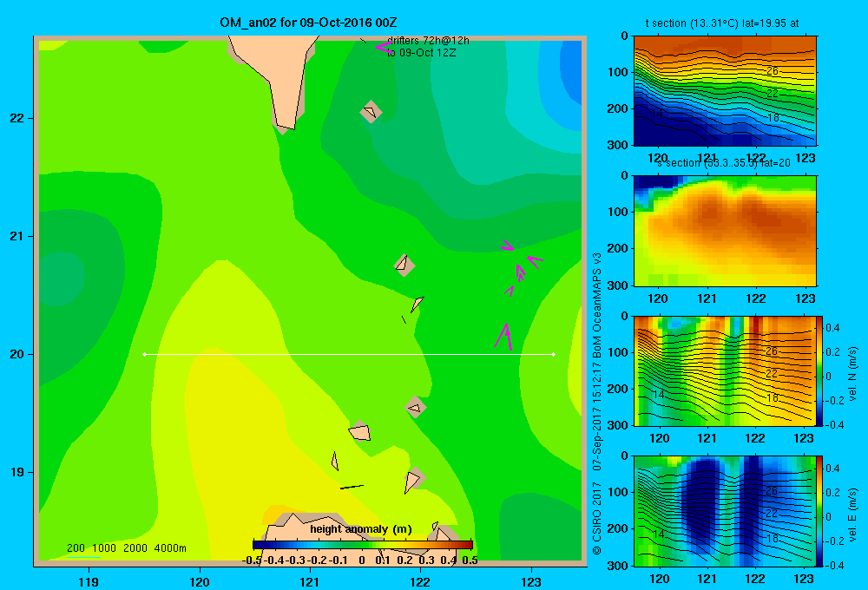The width and height of the screenshot is (868, 590).
Task: Click the vel. N vertical color bar
Action: [820, 370]
